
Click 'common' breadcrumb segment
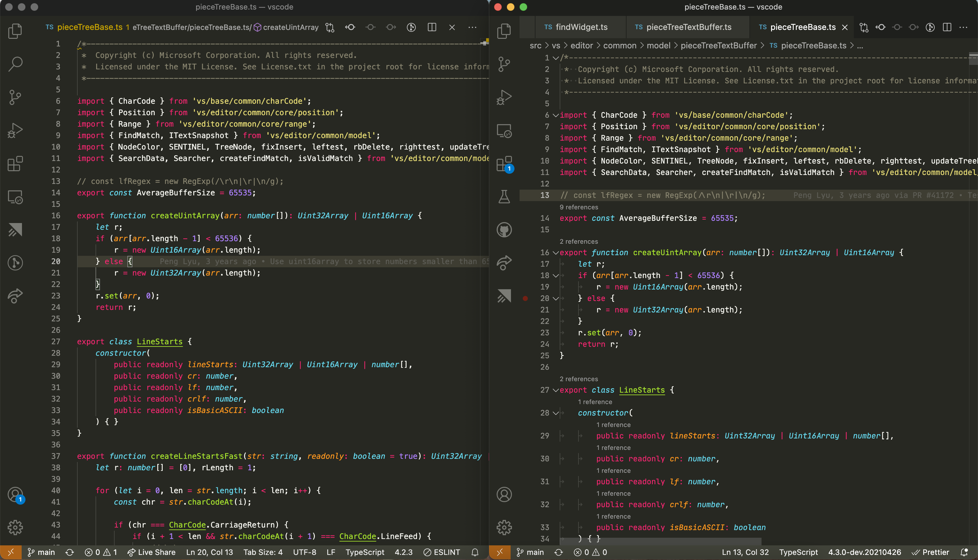pyautogui.click(x=620, y=46)
